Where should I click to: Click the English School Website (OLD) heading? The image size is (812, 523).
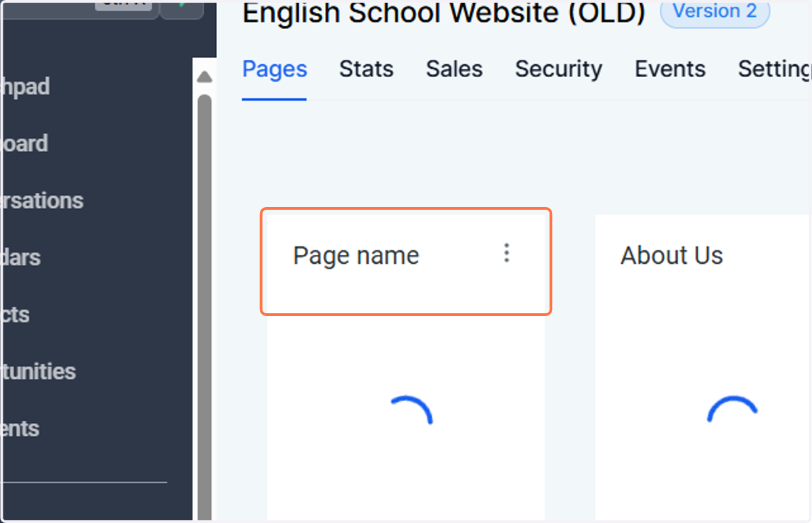(444, 13)
